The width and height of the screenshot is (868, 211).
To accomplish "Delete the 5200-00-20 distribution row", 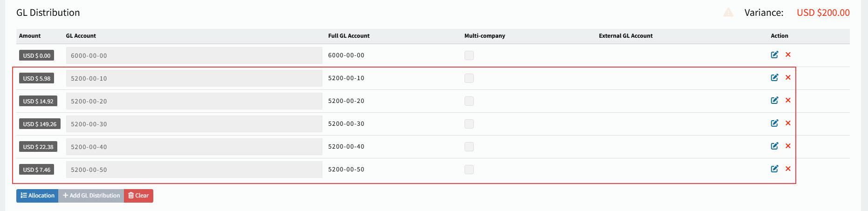I will pos(788,101).
